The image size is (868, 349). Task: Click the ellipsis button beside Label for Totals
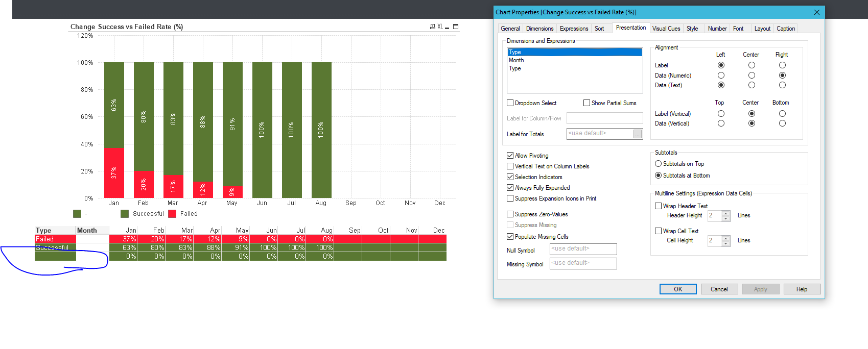(x=637, y=134)
